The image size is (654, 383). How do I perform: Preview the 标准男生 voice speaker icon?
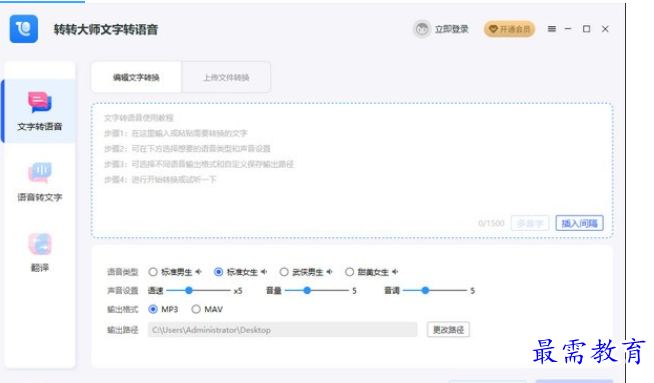tap(198, 272)
